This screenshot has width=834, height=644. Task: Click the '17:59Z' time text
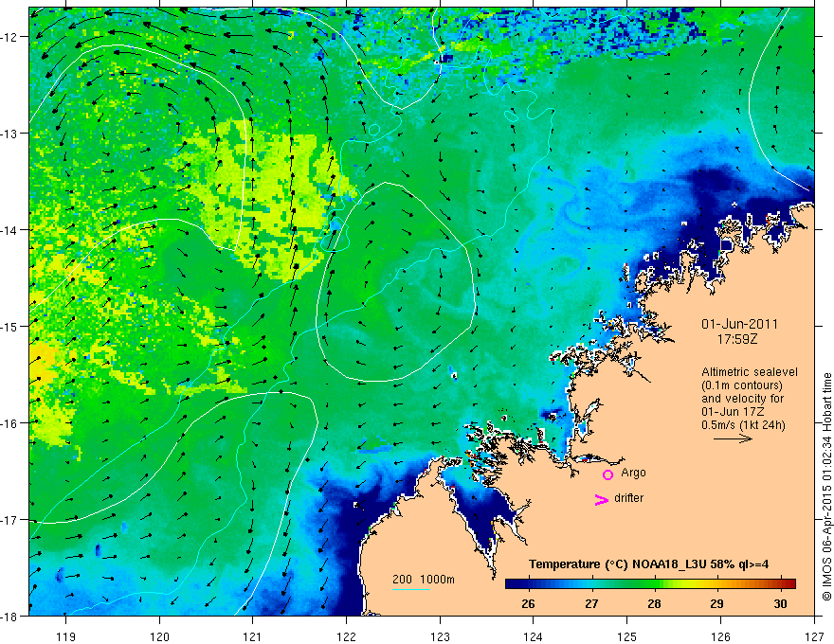[x=736, y=339]
